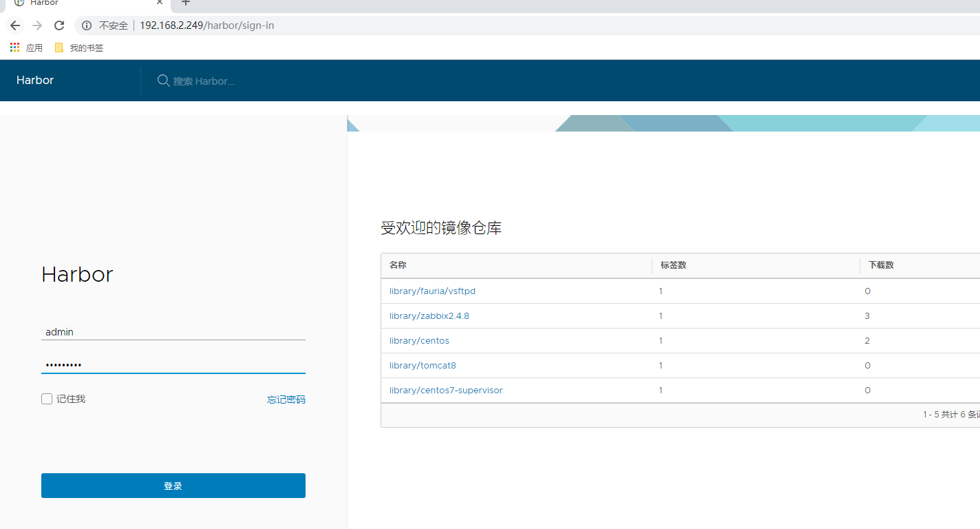The image size is (980, 529).
Task: Open library/tomcat8 repository
Action: coord(423,366)
